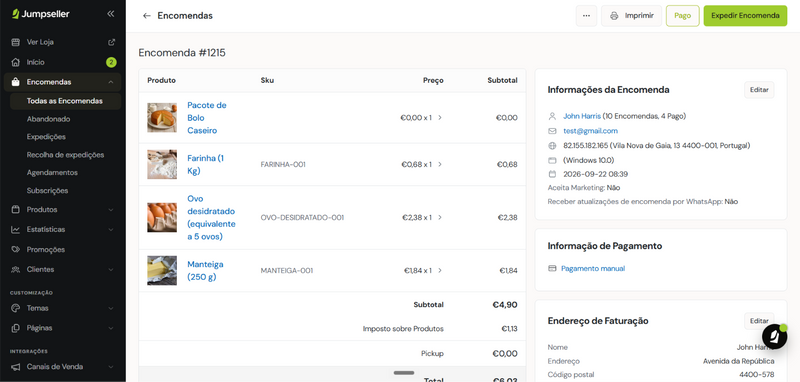This screenshot has width=800, height=382.
Task: Click the order date calendar icon
Action: 552,174
